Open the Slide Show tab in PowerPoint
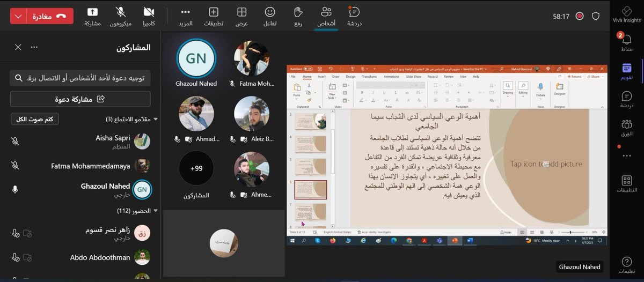This screenshot has width=644, height=282. [x=413, y=77]
